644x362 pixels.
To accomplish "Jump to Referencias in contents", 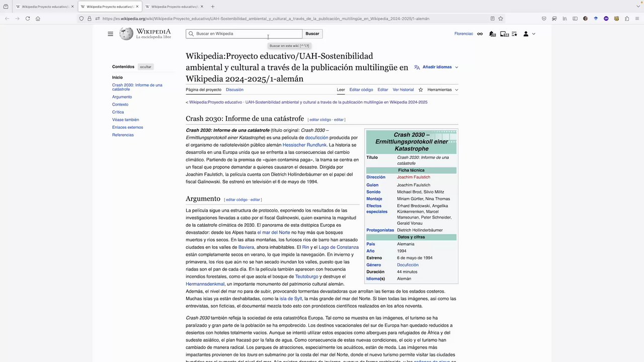I will (x=123, y=135).
